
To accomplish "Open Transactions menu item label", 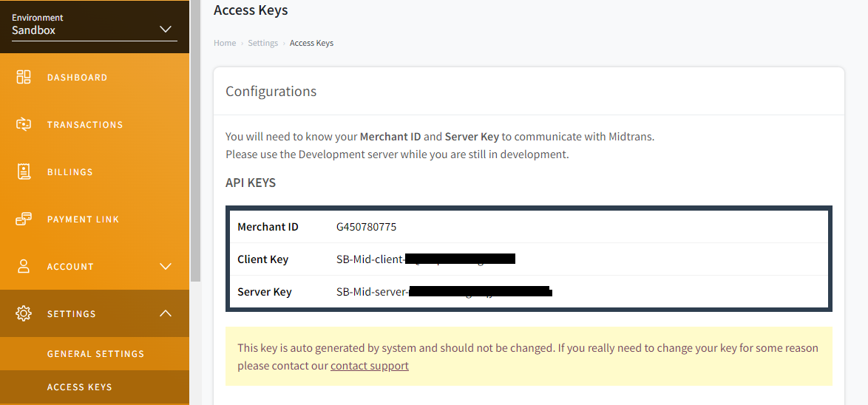I will pyautogui.click(x=85, y=124).
